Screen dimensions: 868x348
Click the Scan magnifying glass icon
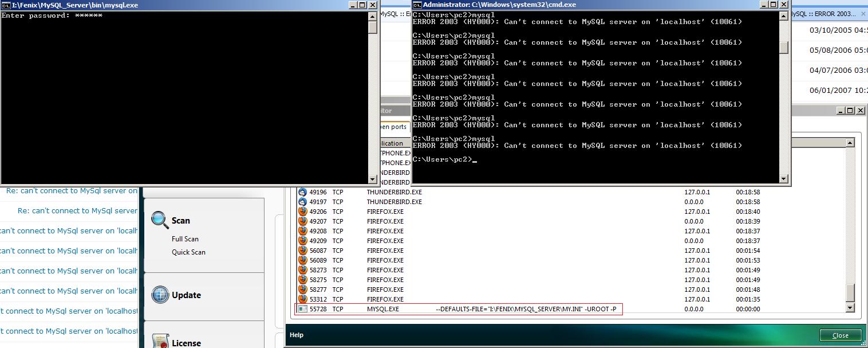[x=160, y=220]
